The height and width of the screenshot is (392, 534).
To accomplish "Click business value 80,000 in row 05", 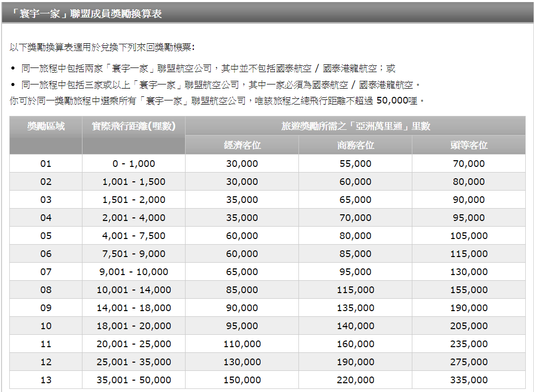I will pos(356,236).
